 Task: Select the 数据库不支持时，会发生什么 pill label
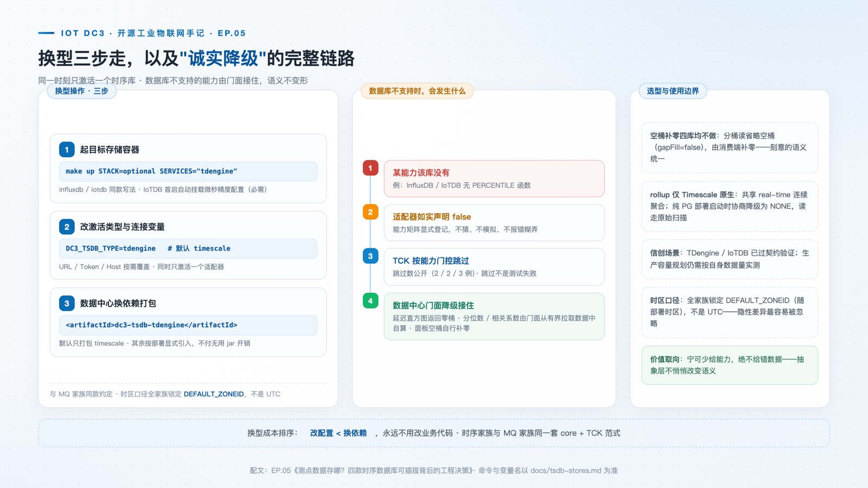click(417, 91)
